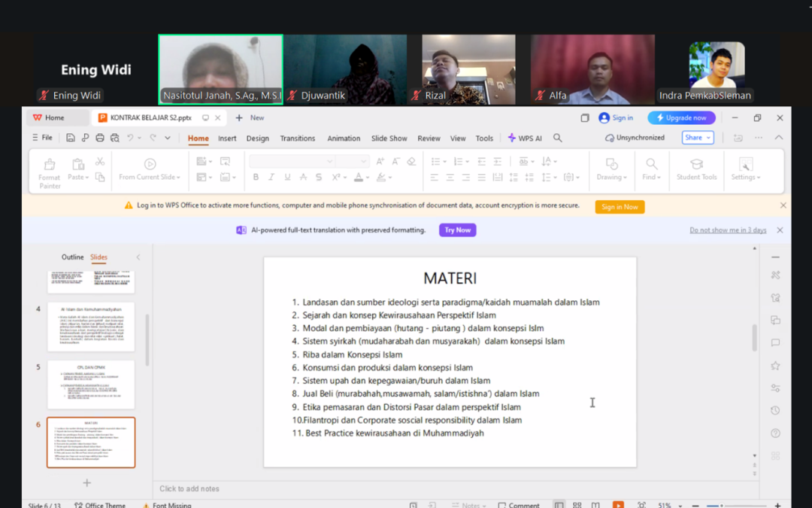
Task: Click the search magnifier beside WPS AI
Action: [x=558, y=138]
